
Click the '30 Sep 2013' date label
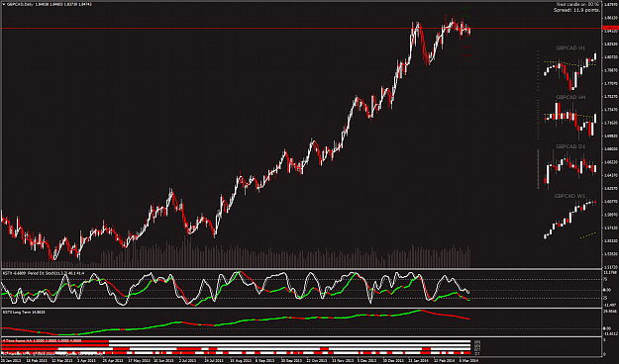291,360
